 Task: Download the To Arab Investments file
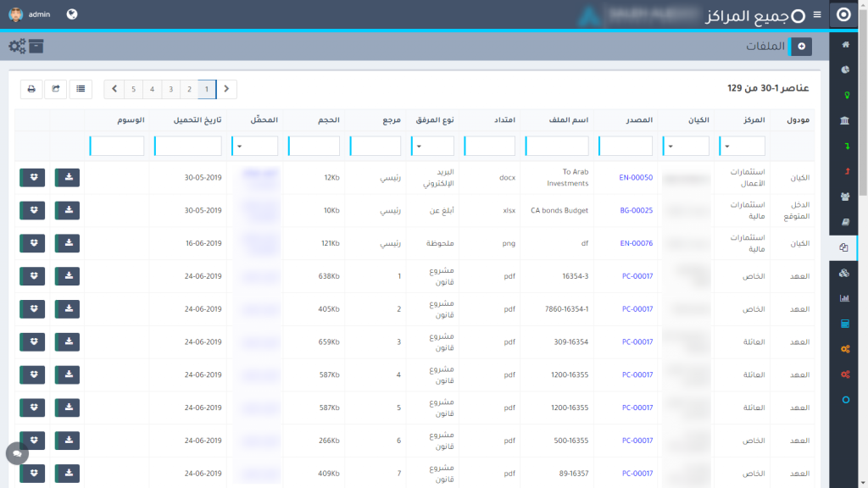[x=67, y=177]
